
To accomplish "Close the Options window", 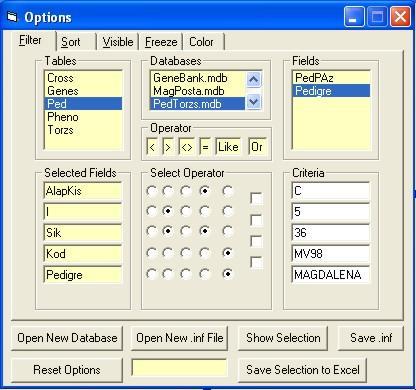I will (x=400, y=17).
